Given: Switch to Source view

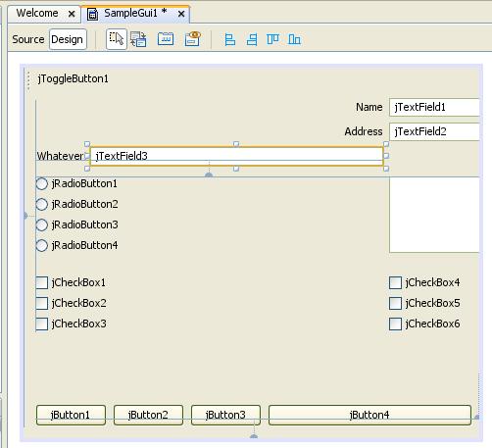Looking at the screenshot, I should pos(28,39).
